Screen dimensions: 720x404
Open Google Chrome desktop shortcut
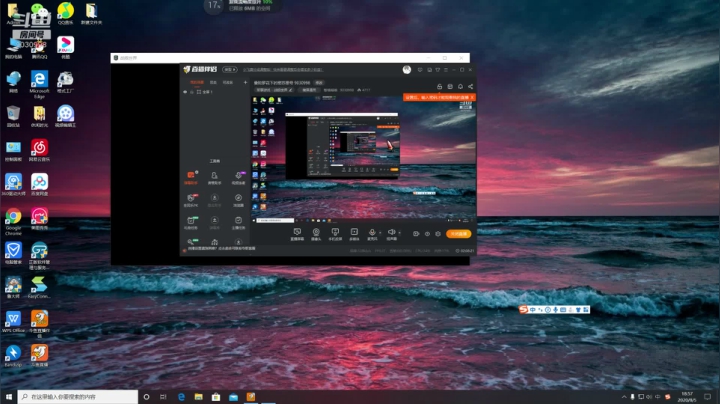13,221
